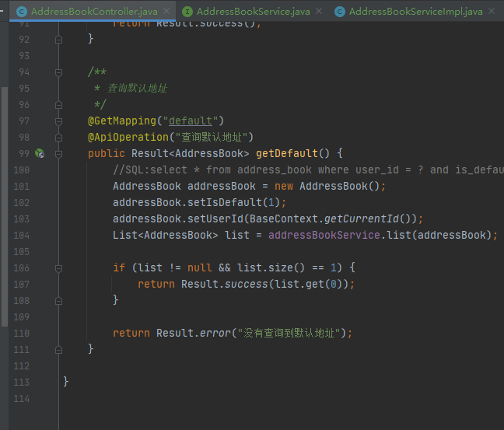Click new AddressBook() constructor on line 101
This screenshot has width=504, height=430.
point(327,186)
